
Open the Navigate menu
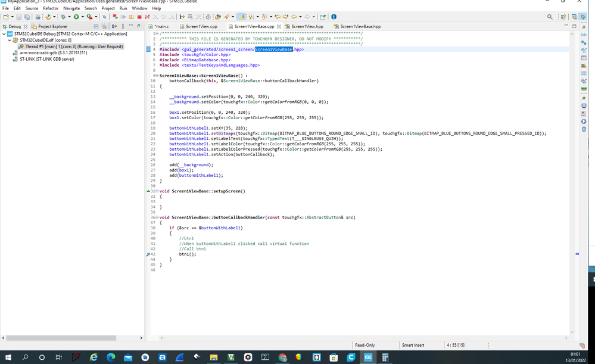[x=71, y=8]
